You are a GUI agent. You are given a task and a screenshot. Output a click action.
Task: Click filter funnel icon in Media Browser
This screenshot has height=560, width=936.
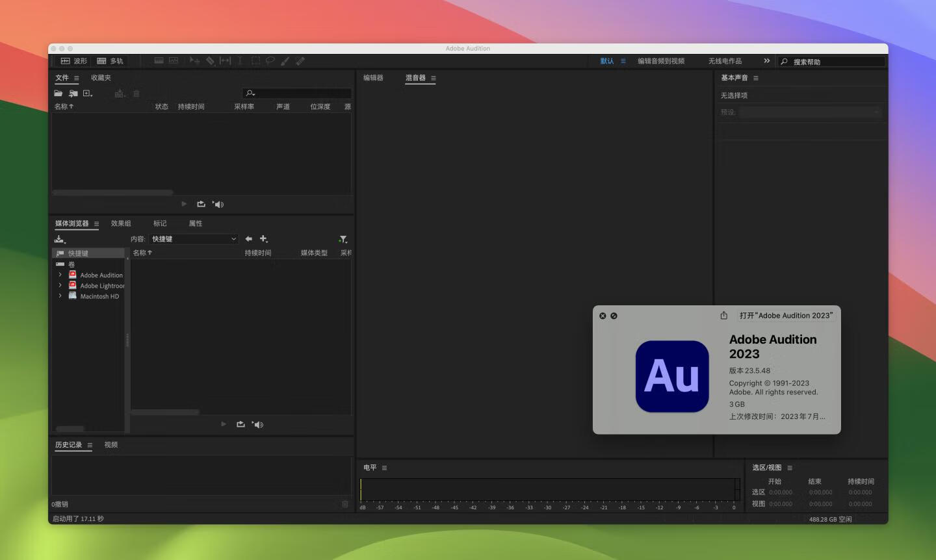343,239
